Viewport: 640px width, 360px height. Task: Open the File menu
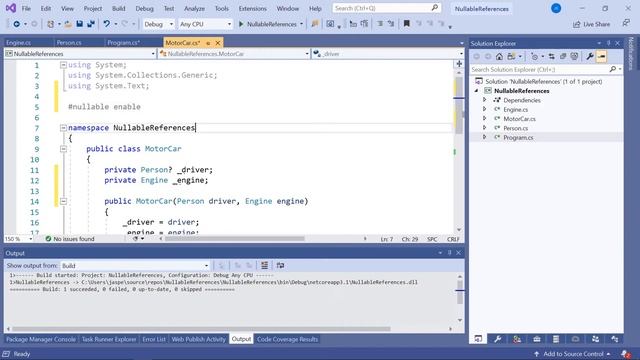pyautogui.click(x=26, y=9)
